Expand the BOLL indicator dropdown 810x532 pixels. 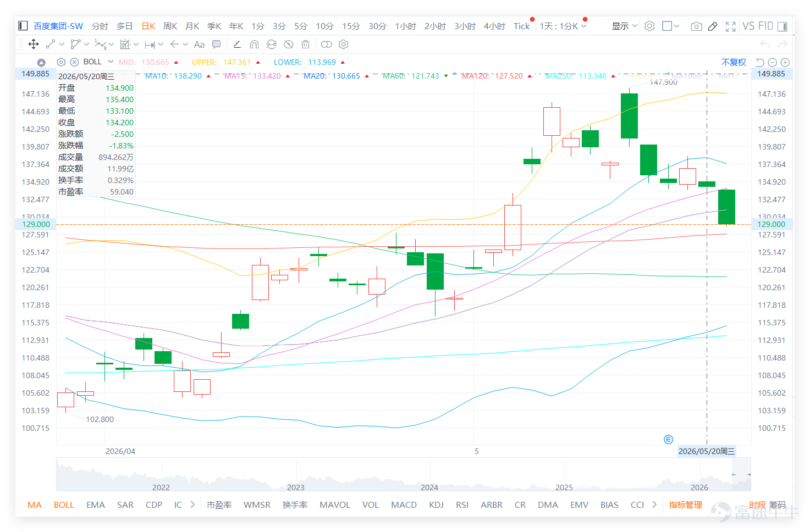click(x=111, y=62)
